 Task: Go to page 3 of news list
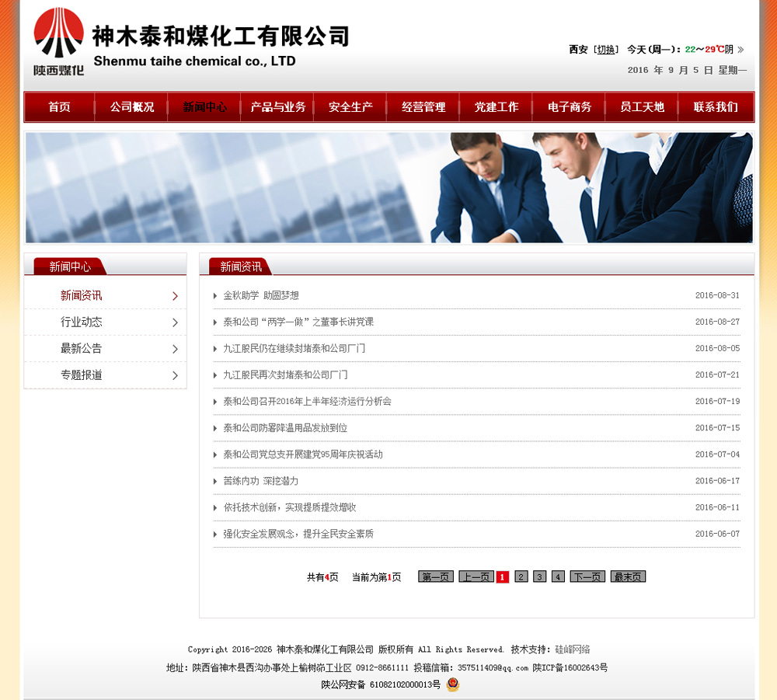[539, 576]
